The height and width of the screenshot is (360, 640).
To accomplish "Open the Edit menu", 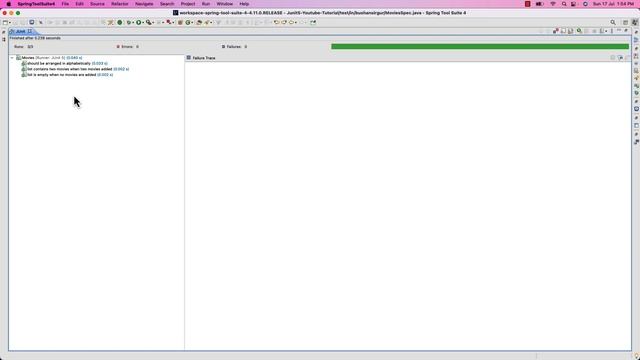I will (x=79, y=4).
